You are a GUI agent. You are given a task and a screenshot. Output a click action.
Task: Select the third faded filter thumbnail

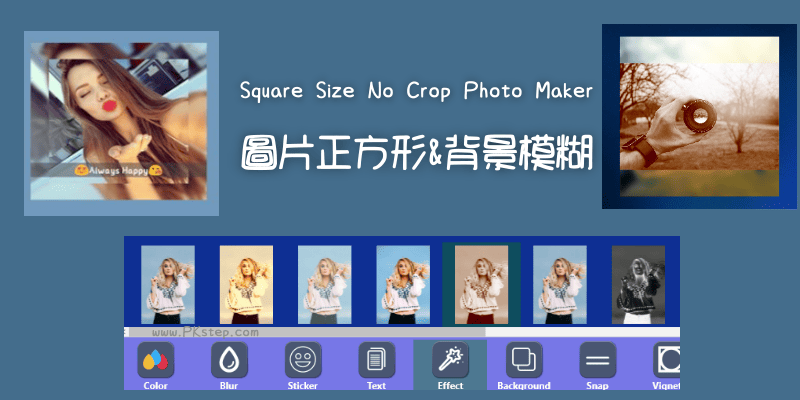[x=324, y=285]
